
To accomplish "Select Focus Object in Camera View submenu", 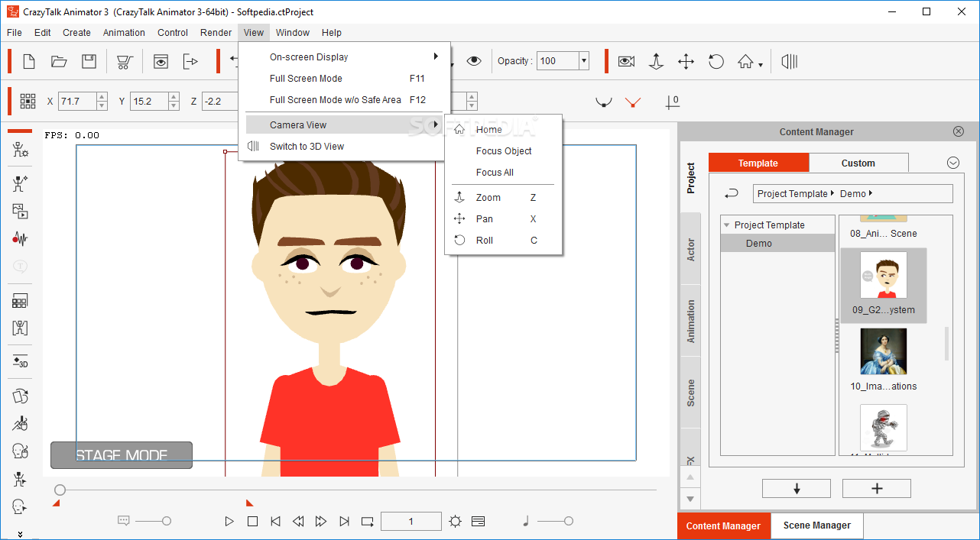I will (x=504, y=151).
